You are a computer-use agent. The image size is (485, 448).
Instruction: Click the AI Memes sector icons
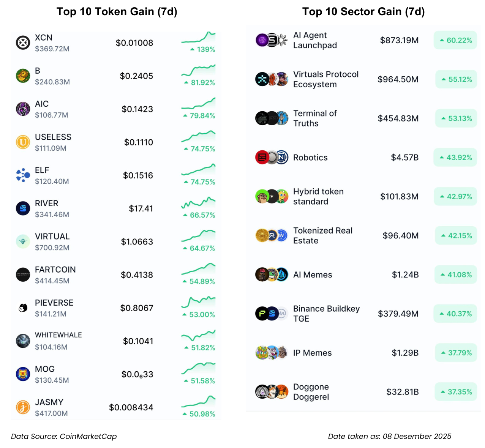point(272,274)
